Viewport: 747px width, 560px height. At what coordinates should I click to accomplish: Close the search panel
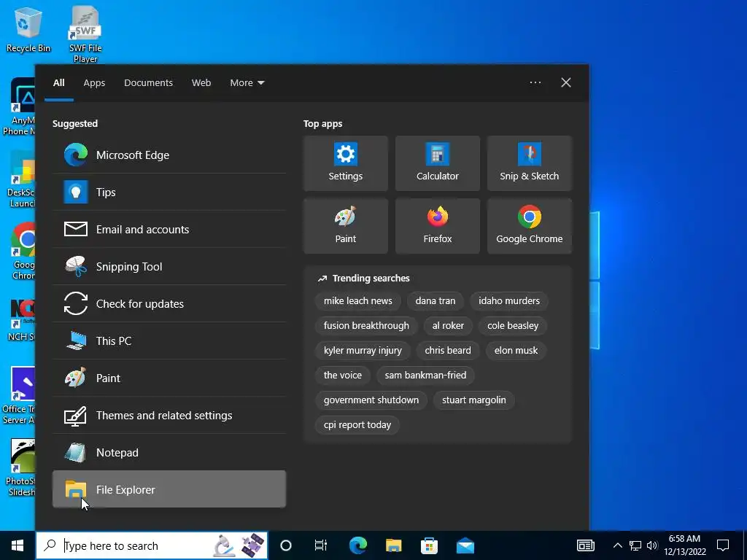[x=566, y=82]
